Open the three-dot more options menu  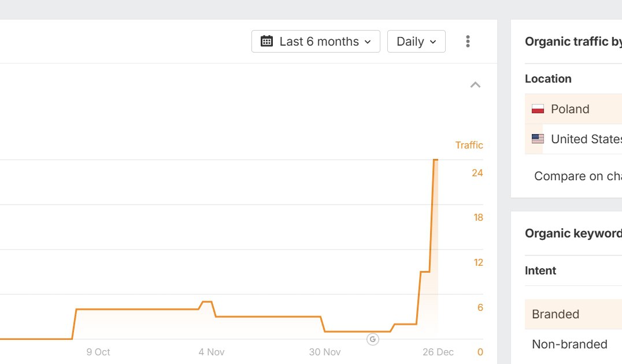click(x=468, y=42)
